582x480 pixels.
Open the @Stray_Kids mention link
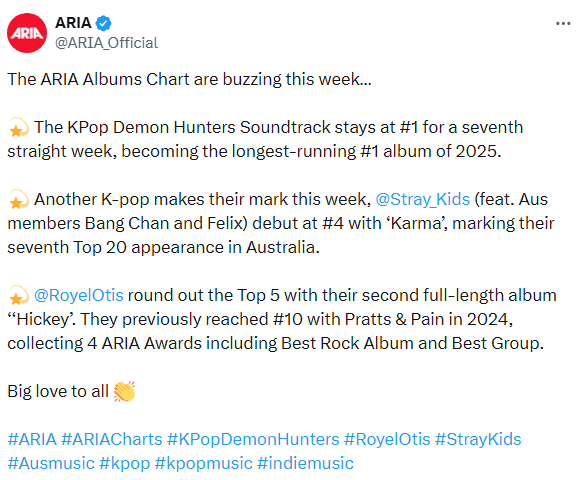tap(423, 200)
